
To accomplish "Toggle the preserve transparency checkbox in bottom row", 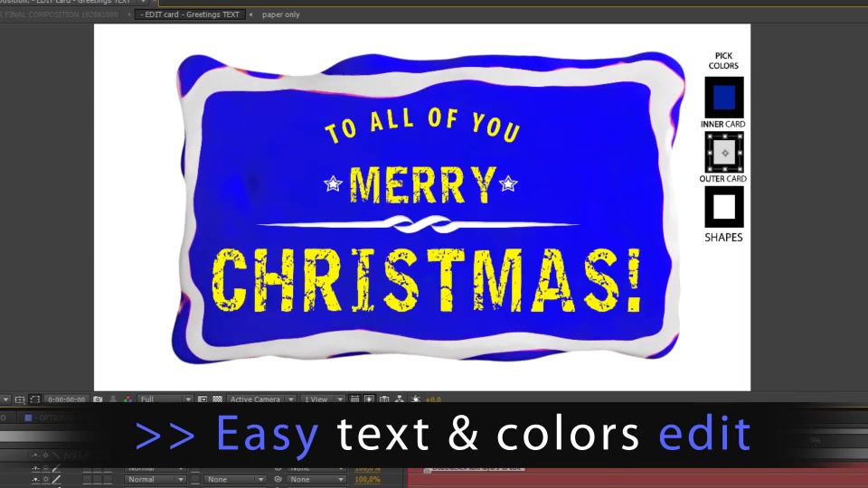I will click(x=195, y=480).
